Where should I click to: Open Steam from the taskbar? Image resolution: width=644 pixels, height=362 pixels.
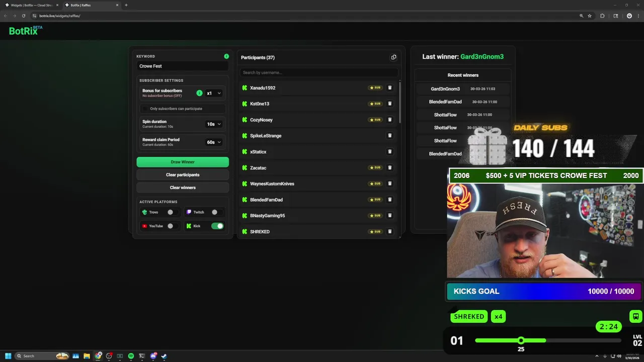(164, 356)
